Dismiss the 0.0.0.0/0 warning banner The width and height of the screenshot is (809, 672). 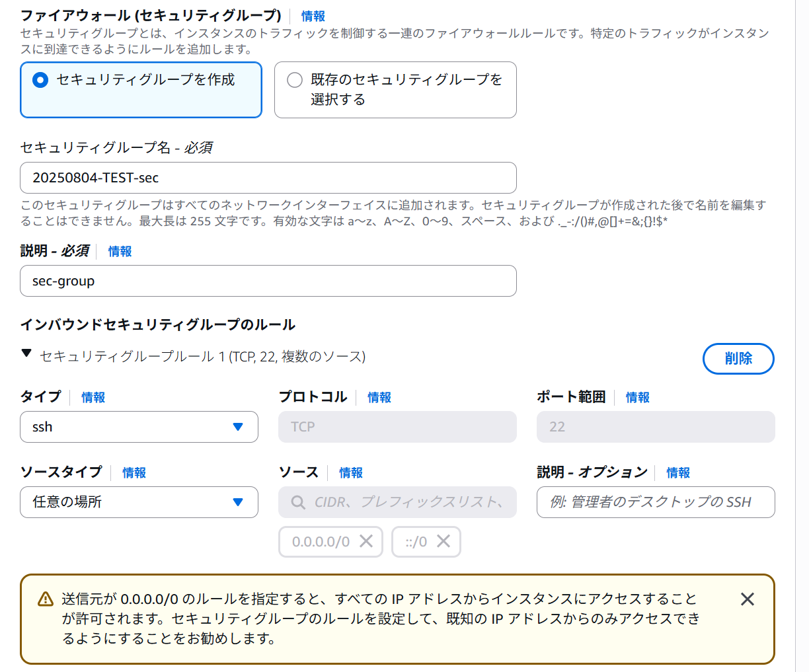point(748,599)
